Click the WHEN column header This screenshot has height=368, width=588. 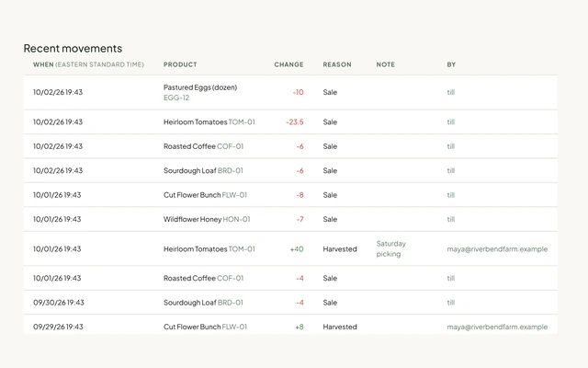pyautogui.click(x=88, y=64)
